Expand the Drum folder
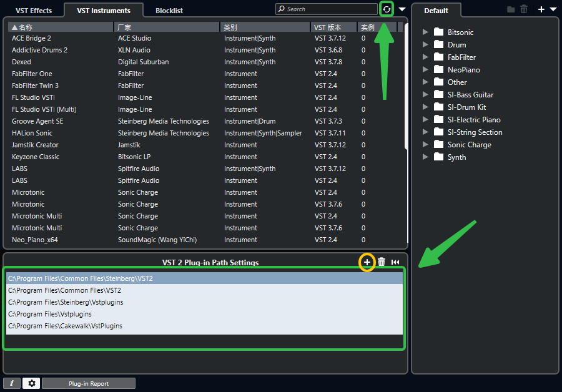 [x=425, y=44]
